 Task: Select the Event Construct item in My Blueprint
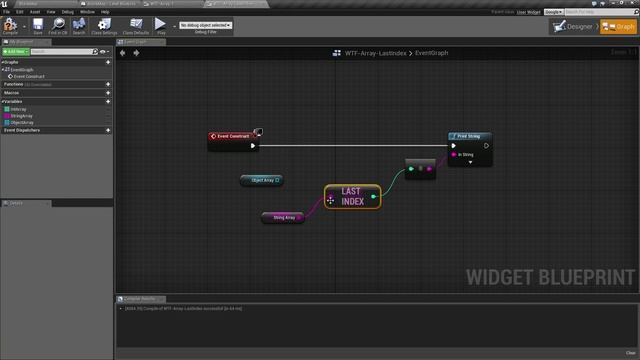(29, 76)
